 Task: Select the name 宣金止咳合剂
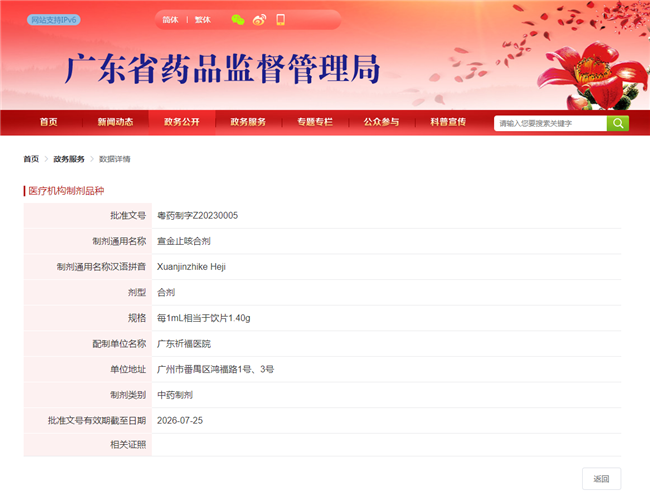click(x=184, y=241)
